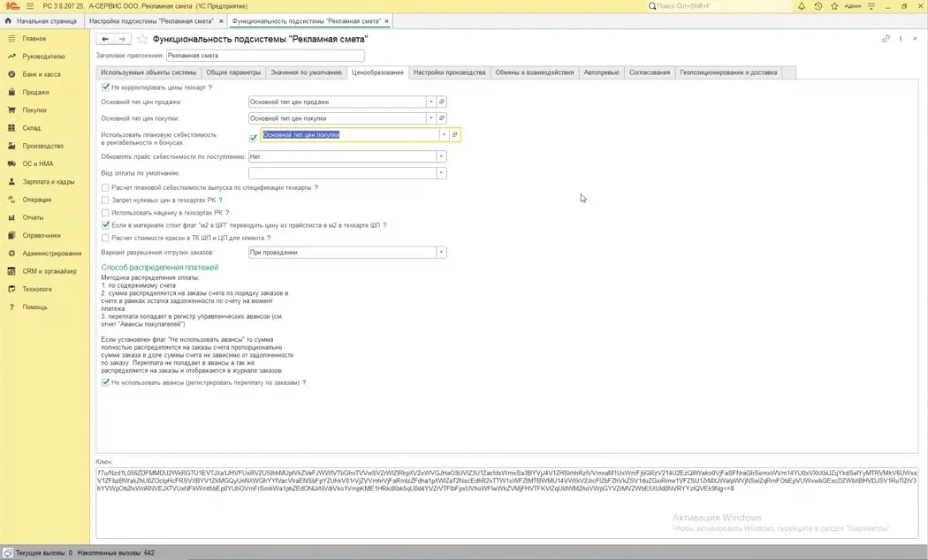Toggle Не использовать авансы checkbox
The width and height of the screenshot is (928, 560).
(105, 382)
